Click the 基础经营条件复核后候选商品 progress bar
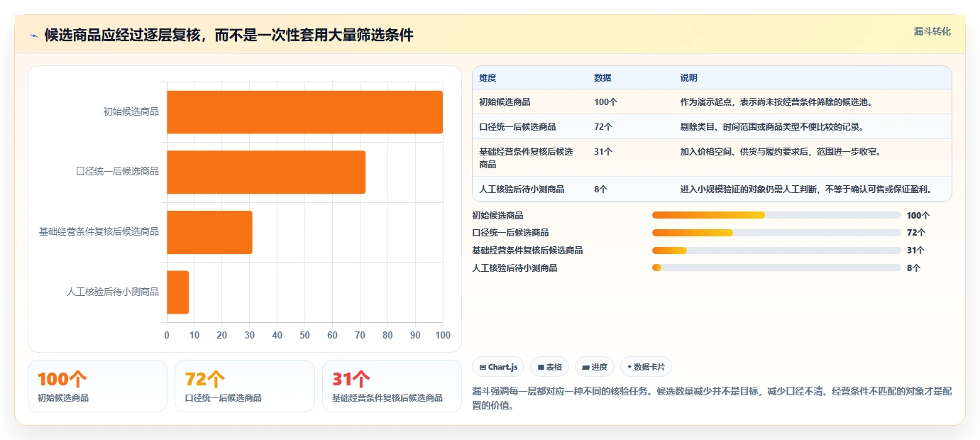This screenshot has height=440, width=980. [776, 250]
